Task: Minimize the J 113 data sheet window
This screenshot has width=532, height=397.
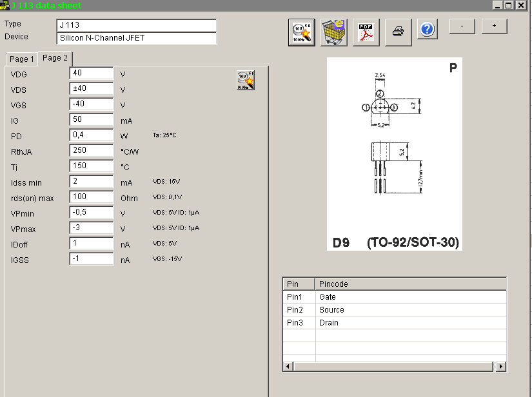Action: click(x=497, y=5)
